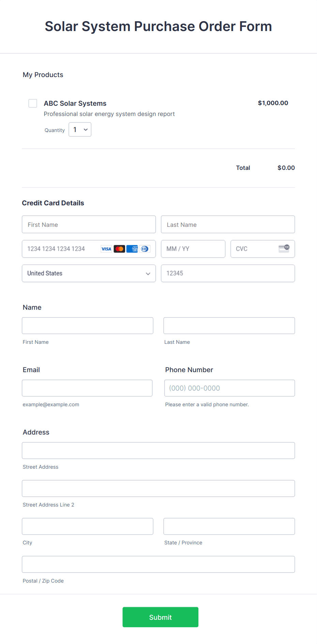Click the Mastercard icon
The image size is (317, 644).
119,249
